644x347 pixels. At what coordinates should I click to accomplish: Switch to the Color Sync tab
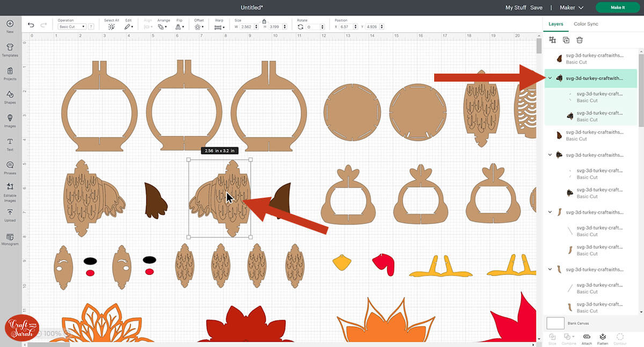[x=586, y=24]
